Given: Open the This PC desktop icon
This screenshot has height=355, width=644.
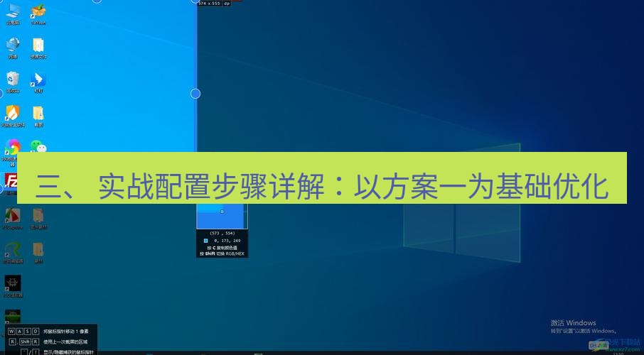Looking at the screenshot, I should [x=13, y=13].
